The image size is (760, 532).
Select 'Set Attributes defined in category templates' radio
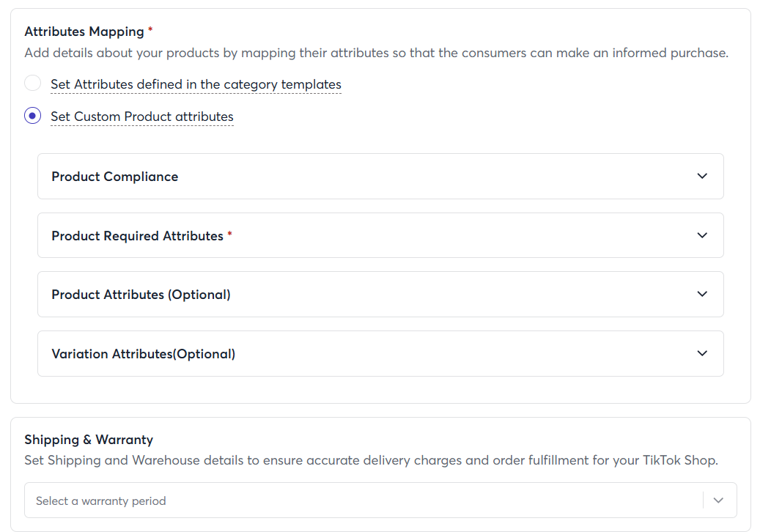(x=32, y=83)
